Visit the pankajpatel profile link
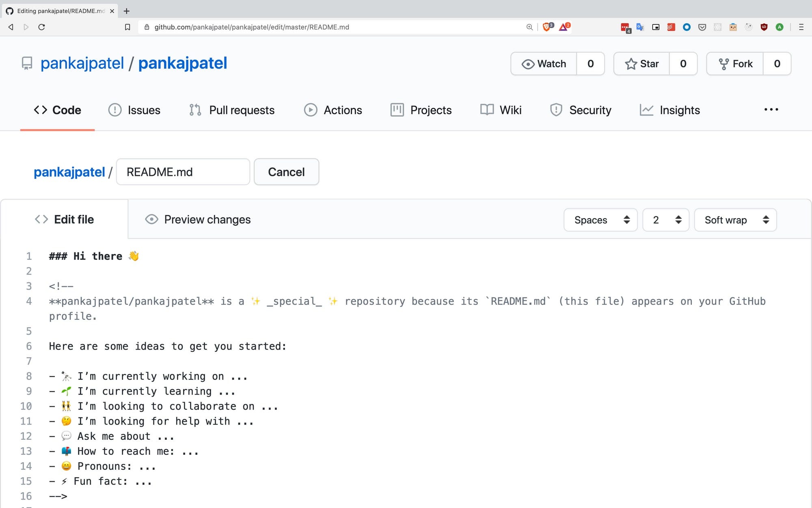 click(x=69, y=172)
